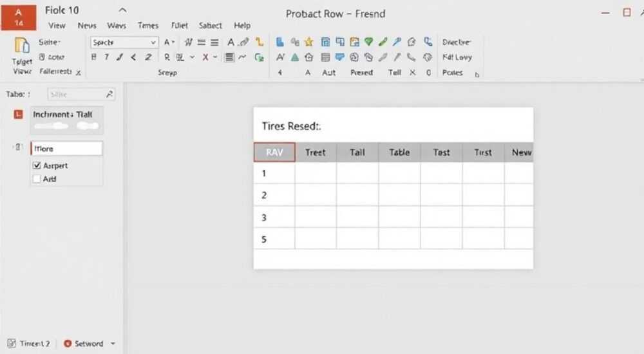Click the yellow star icon
644x354 pixels.
tap(309, 42)
